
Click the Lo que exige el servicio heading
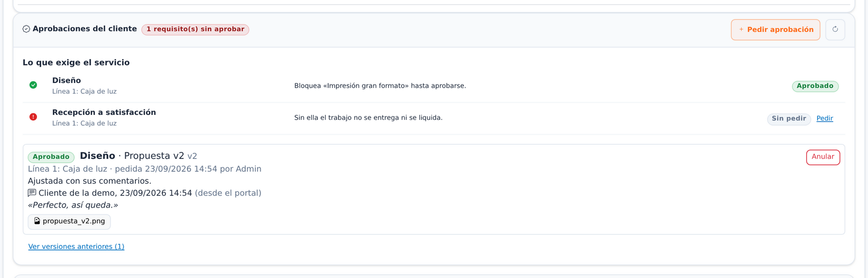pos(76,63)
